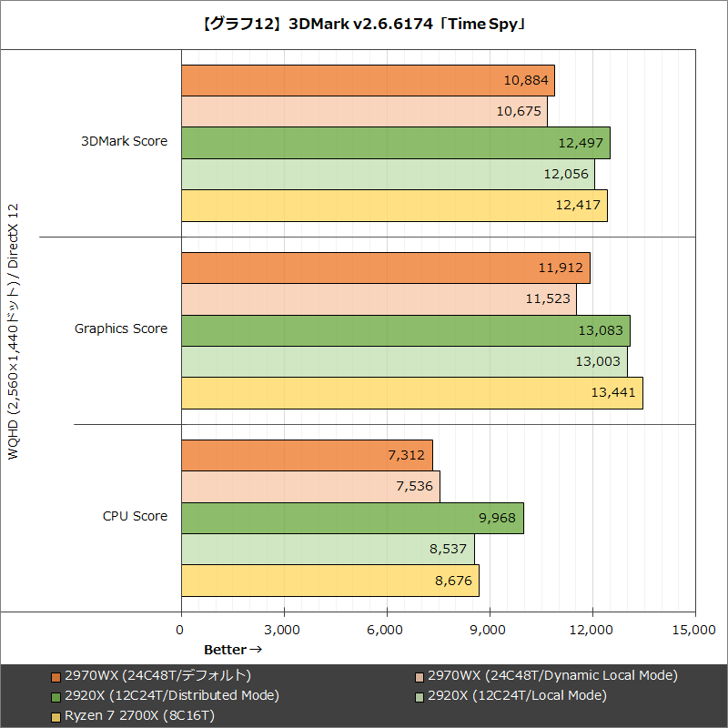Click the chart title Time Spy

click(x=364, y=25)
